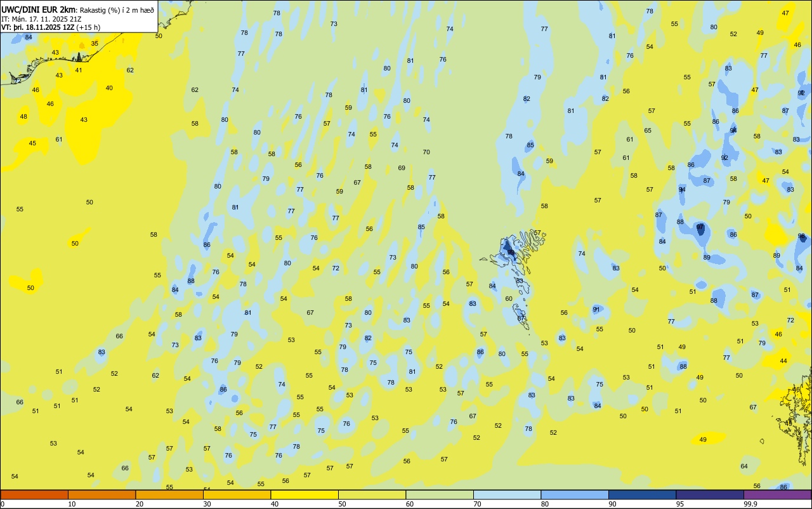Image resolution: width=812 pixels, height=509 pixels.
Task: Click the value 48 on the map
Action: [23, 117]
